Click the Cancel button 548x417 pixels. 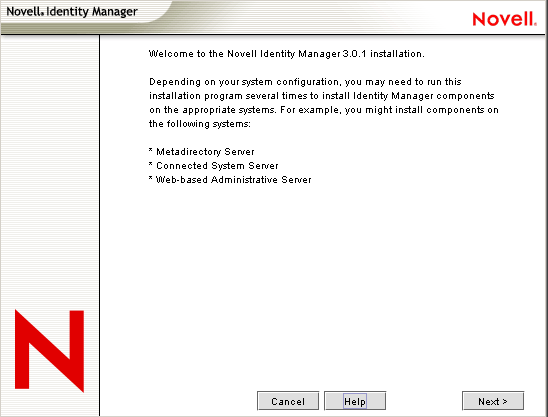(288, 401)
